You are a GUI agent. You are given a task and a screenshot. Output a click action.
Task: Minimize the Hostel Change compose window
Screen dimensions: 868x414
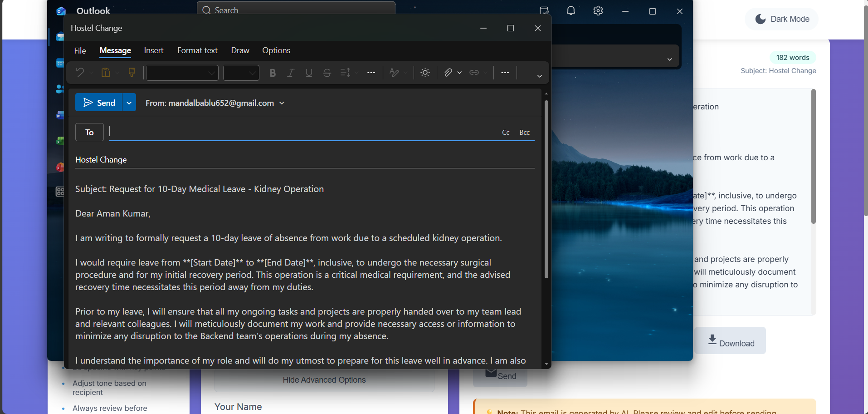tap(483, 28)
